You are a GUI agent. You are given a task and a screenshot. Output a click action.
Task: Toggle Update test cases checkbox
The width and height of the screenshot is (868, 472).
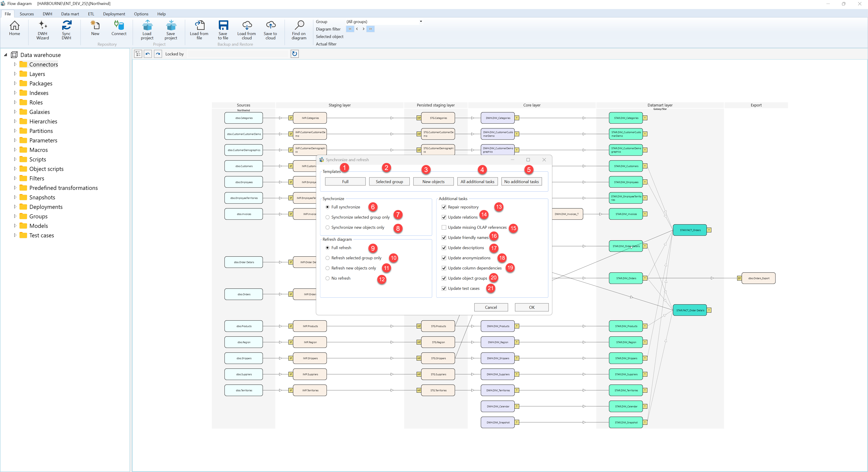coord(444,288)
